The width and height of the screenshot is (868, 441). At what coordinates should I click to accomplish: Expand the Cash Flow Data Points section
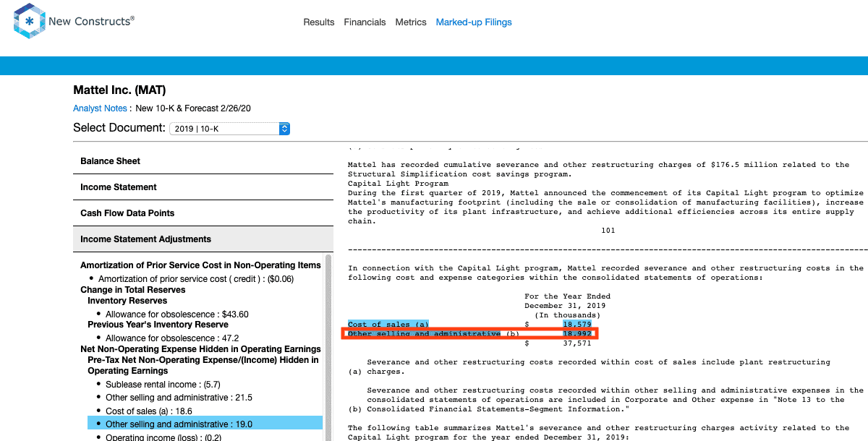pyautogui.click(x=203, y=213)
